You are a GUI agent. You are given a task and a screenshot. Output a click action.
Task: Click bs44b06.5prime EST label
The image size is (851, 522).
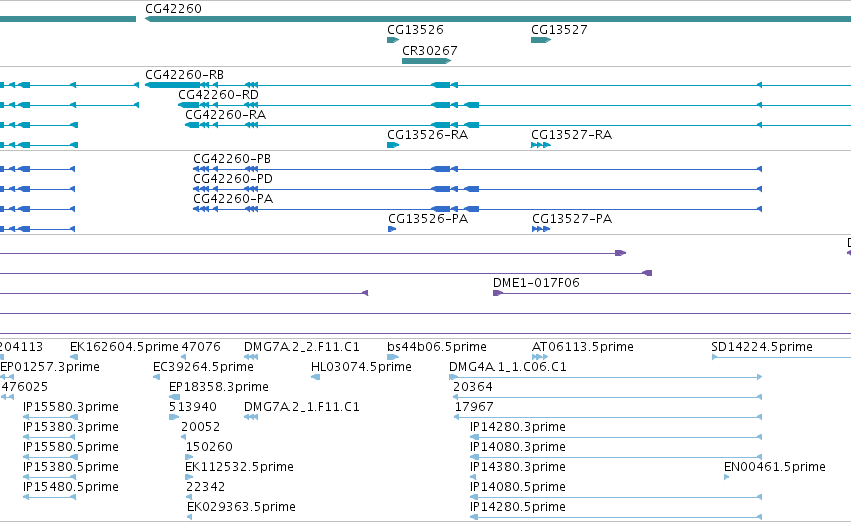tap(437, 347)
